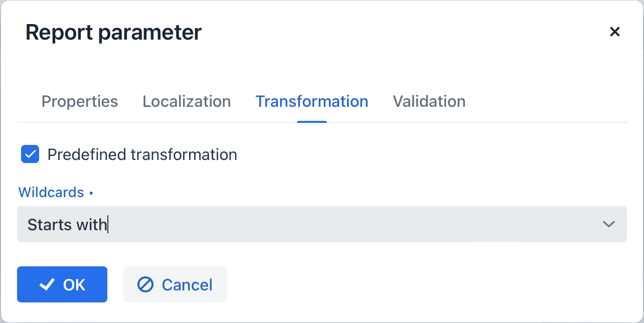Click the circle-slash icon on Cancel

pyautogui.click(x=145, y=285)
